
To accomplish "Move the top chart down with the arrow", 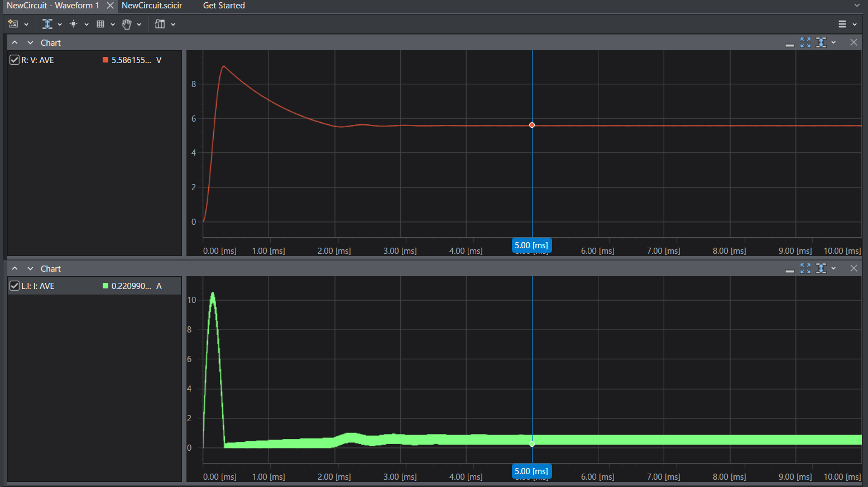I will [30, 43].
